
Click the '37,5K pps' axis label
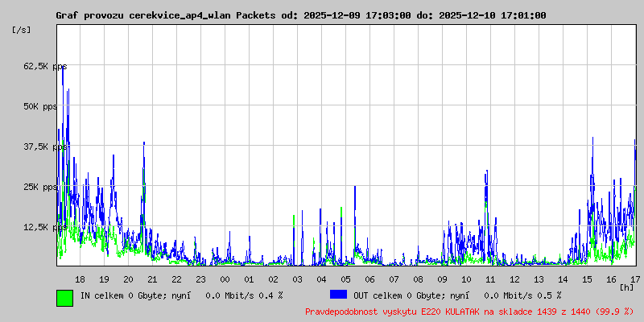point(45,147)
